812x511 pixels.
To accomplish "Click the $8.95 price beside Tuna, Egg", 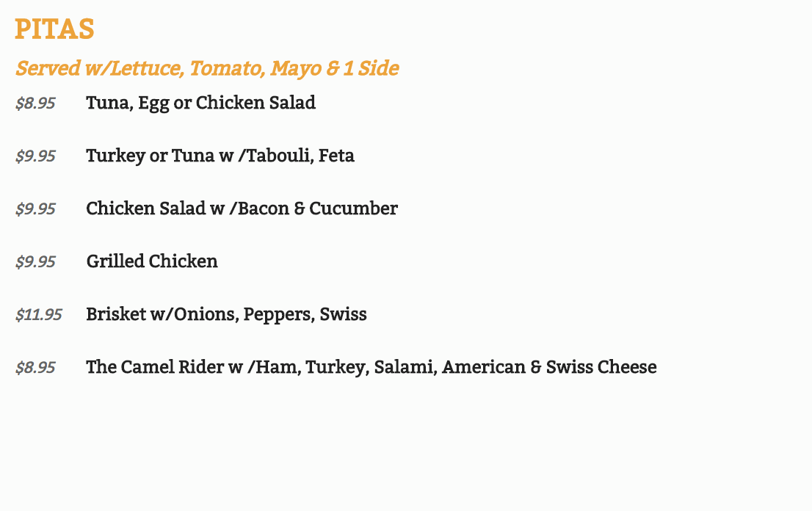I will pyautogui.click(x=35, y=104).
